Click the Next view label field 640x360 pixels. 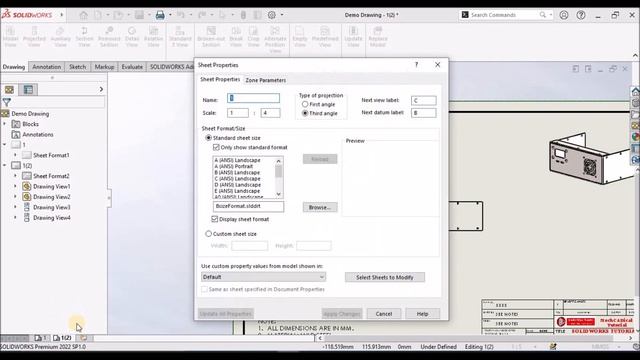tap(423, 100)
